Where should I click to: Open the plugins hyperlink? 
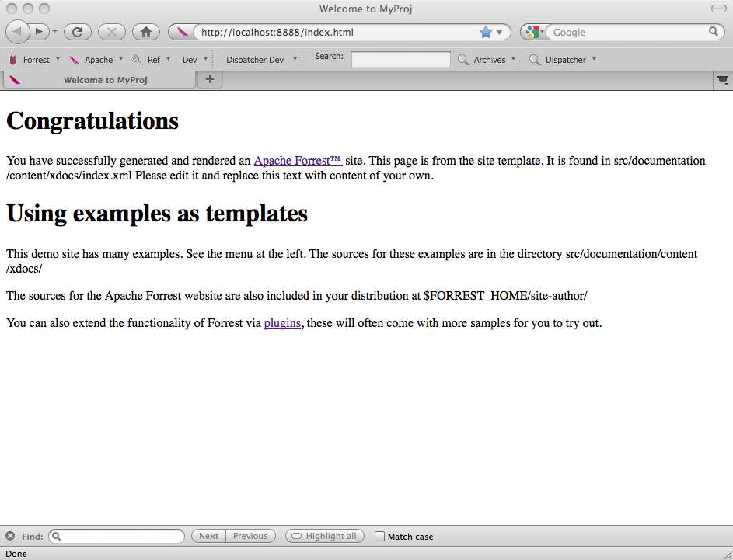pyautogui.click(x=282, y=323)
